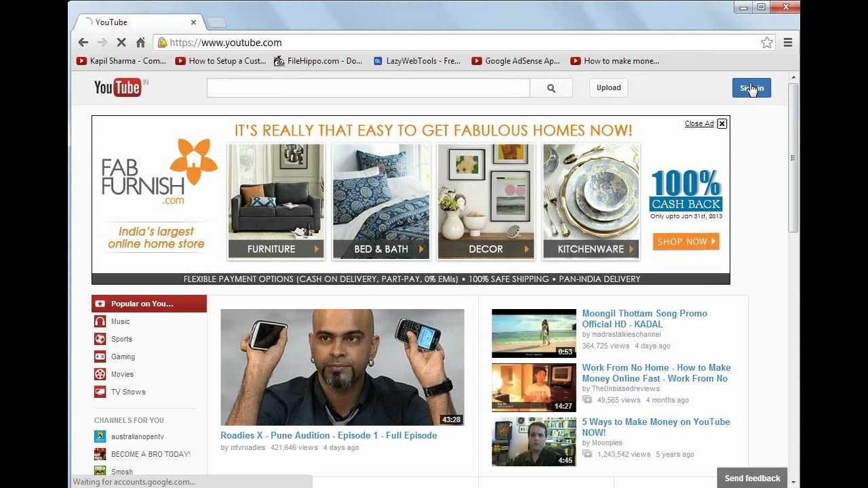
Task: Open madrastalkieschannel uploader link
Action: tap(626, 335)
